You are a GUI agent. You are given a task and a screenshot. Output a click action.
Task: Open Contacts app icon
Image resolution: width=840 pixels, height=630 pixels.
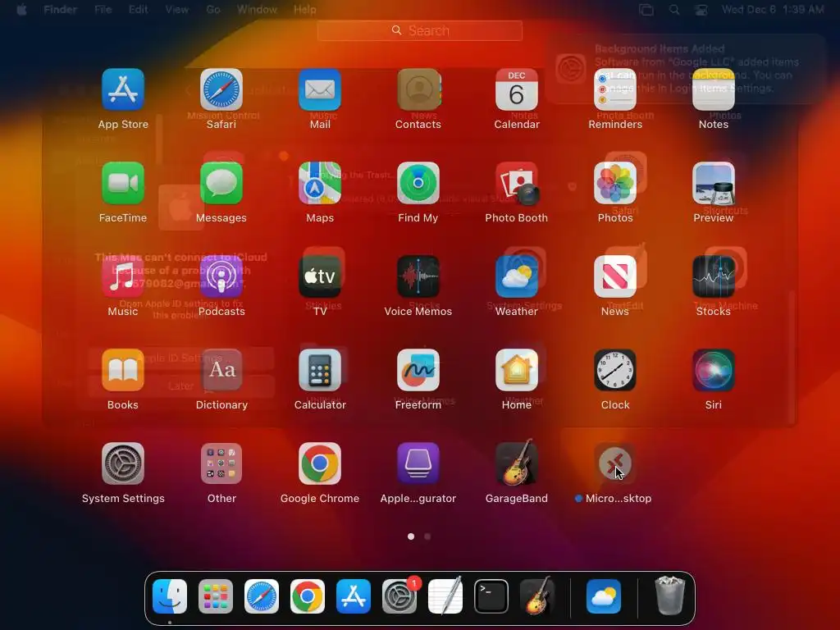point(418,89)
